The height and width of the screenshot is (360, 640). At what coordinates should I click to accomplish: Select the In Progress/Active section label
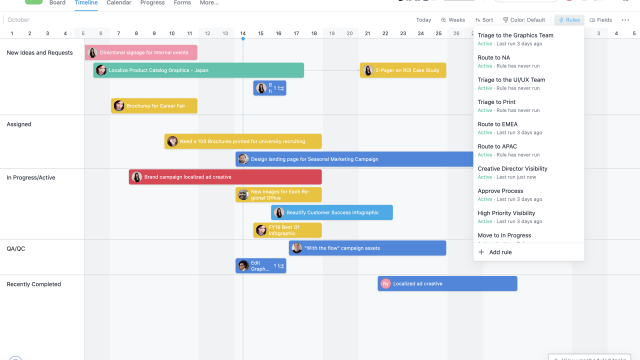(x=31, y=178)
